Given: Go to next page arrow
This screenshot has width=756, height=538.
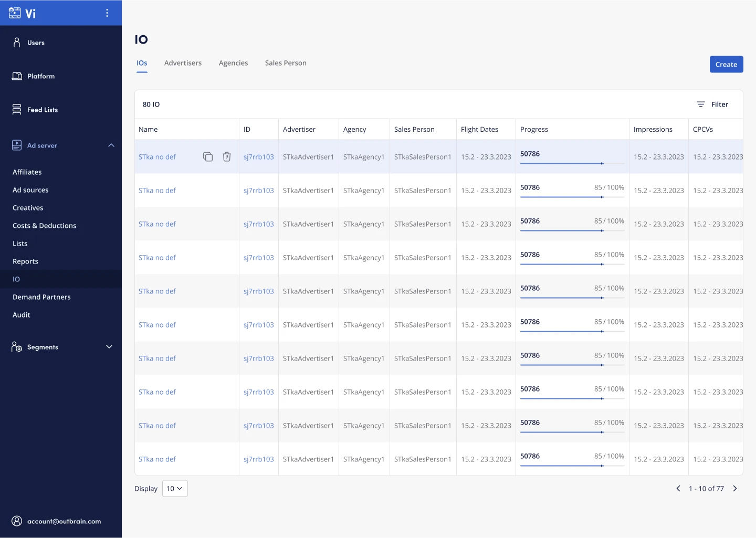Looking at the screenshot, I should [735, 489].
